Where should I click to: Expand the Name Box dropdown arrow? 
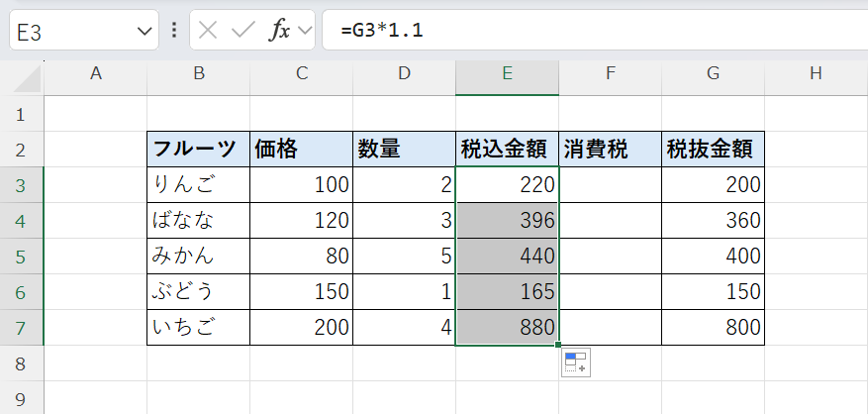[141, 31]
